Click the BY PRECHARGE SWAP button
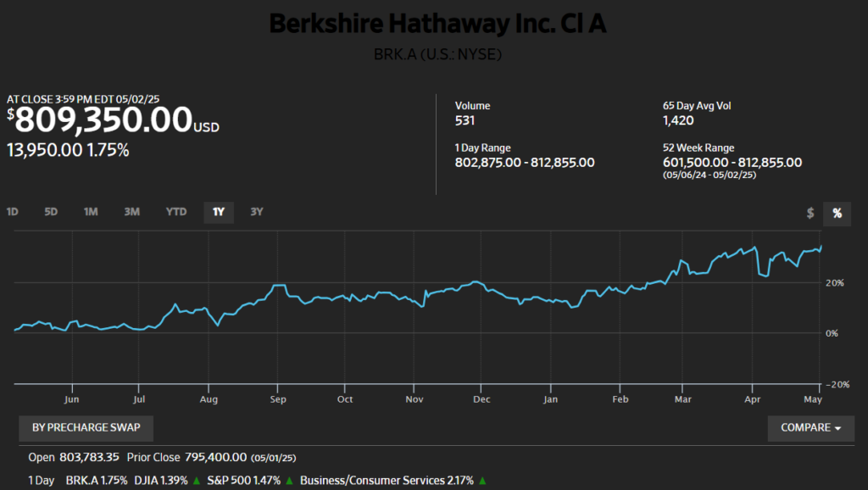868x490 pixels. pyautogui.click(x=86, y=428)
